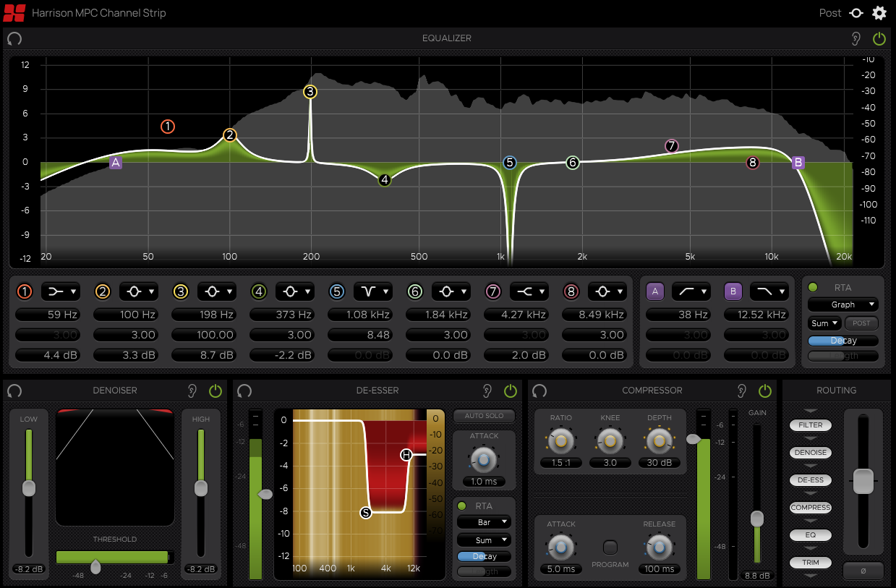Image resolution: width=896 pixels, height=588 pixels.
Task: Reset the Compressor section
Action: (539, 391)
